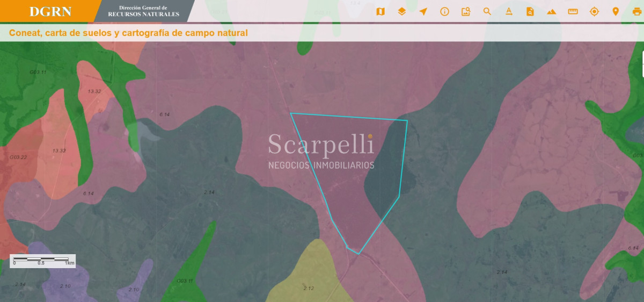
Task: Open the document search icon
Action: coord(530,11)
